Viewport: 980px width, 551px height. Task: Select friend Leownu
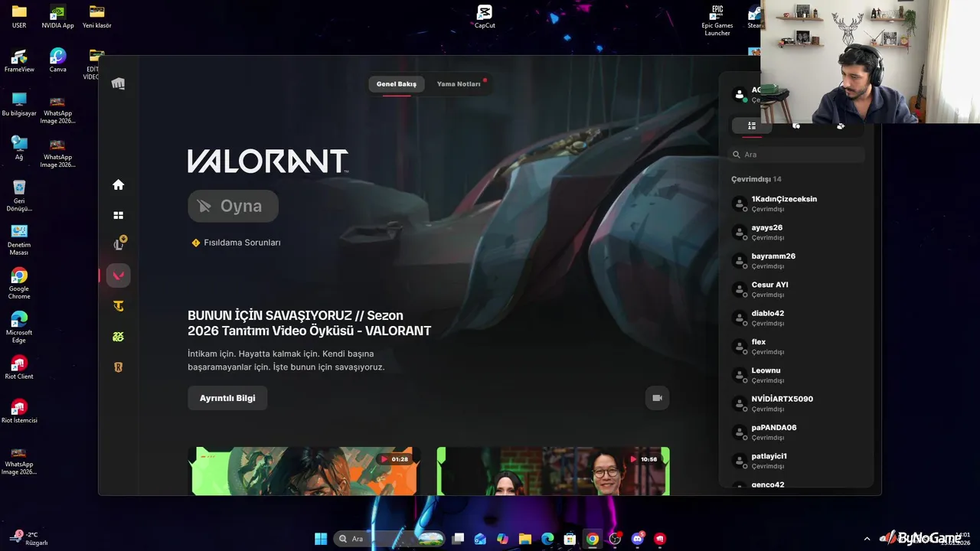[796, 375]
